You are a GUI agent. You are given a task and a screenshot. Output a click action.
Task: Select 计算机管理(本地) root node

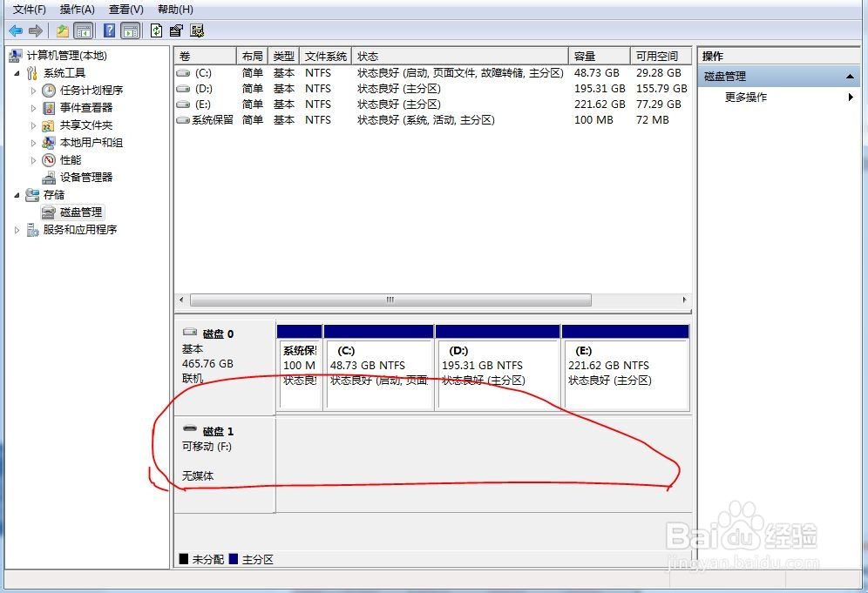(x=66, y=56)
